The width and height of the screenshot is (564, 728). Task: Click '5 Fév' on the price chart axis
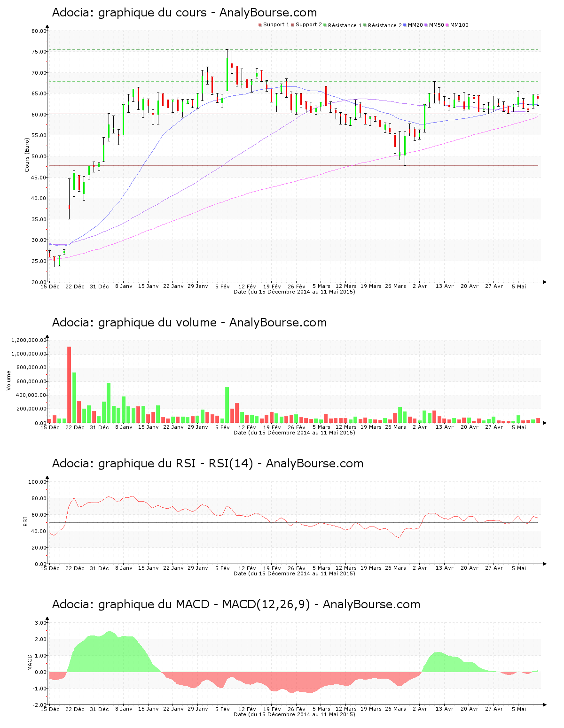tap(223, 286)
